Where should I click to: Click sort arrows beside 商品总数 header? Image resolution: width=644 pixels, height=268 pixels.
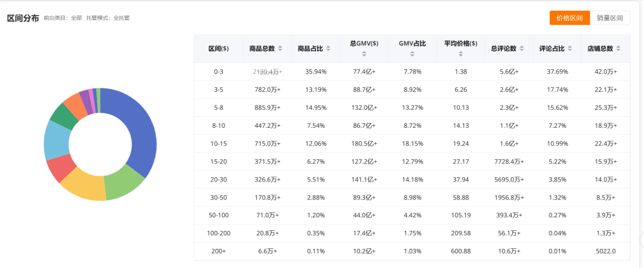(x=280, y=48)
